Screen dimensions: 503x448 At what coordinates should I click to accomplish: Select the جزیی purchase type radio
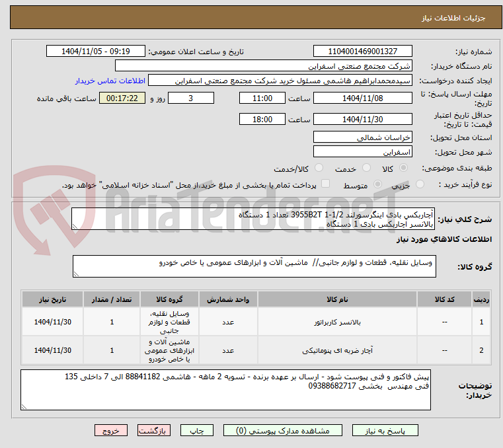[420, 184]
